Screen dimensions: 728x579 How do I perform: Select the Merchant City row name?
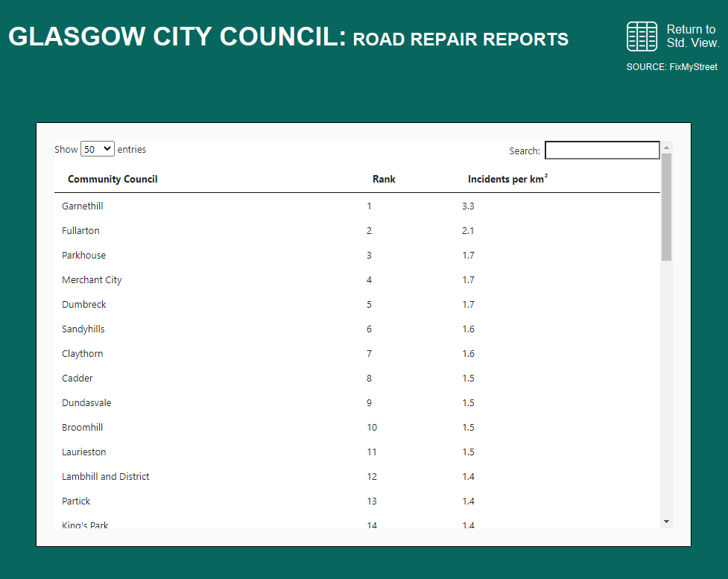pyautogui.click(x=92, y=280)
